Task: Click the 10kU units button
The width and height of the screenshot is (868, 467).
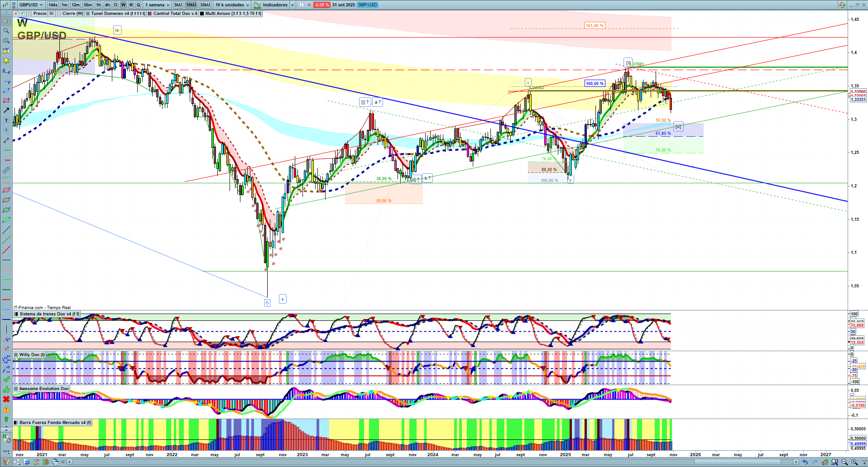Action: (191, 5)
